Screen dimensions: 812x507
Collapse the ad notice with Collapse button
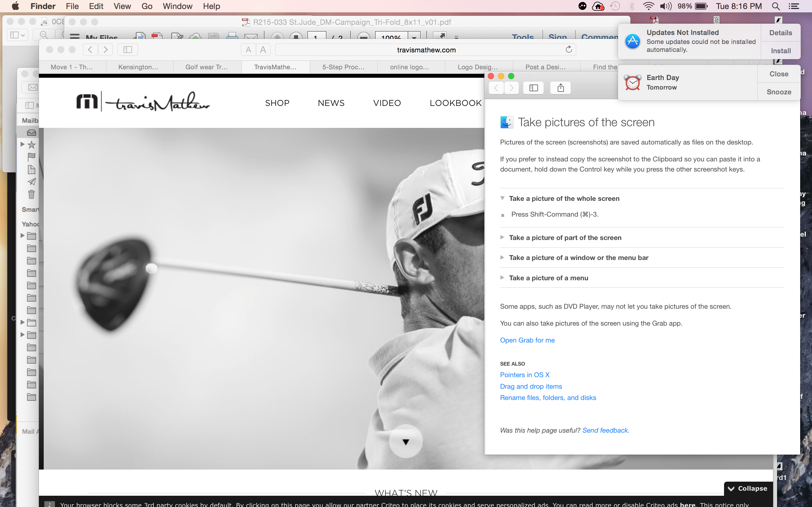pos(748,488)
